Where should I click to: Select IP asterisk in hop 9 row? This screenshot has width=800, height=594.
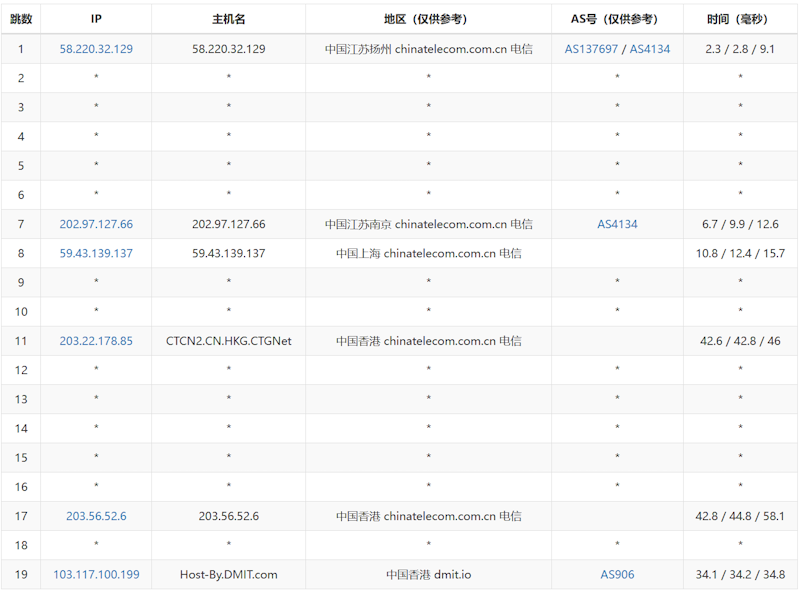point(96,281)
